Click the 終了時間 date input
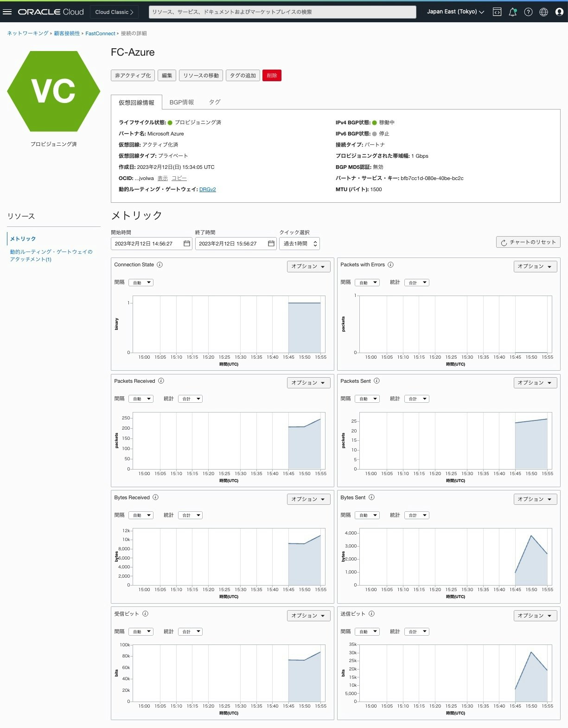Viewport: 568px width, 728px height. [236, 244]
